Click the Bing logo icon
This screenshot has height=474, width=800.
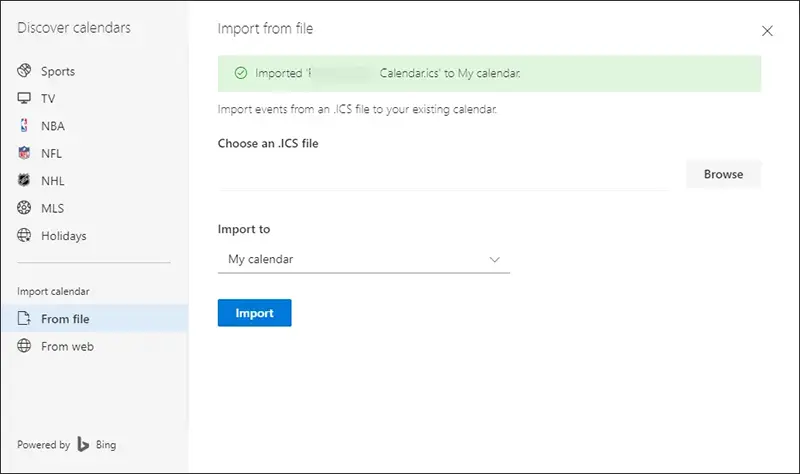pyautogui.click(x=85, y=445)
